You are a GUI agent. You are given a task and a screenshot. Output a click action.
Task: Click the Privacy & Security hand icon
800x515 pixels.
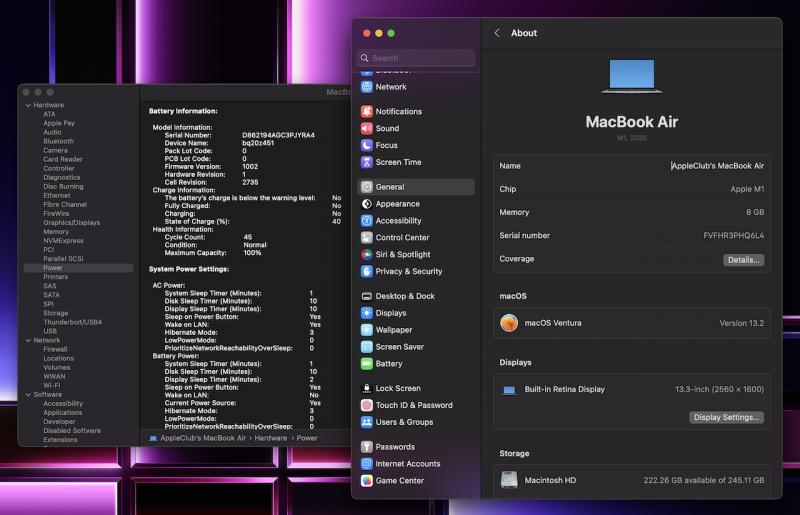[x=366, y=271]
